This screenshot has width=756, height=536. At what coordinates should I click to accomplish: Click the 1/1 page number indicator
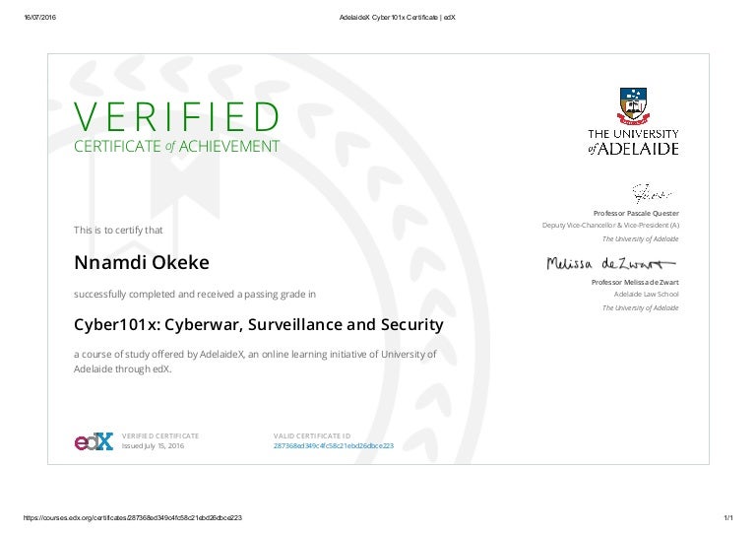point(728,517)
